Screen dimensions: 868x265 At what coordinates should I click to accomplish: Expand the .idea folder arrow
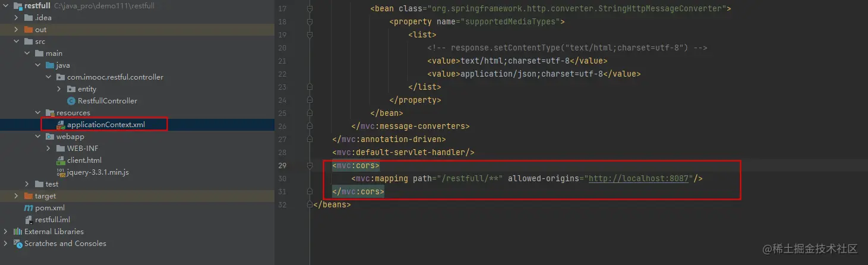[x=17, y=18]
